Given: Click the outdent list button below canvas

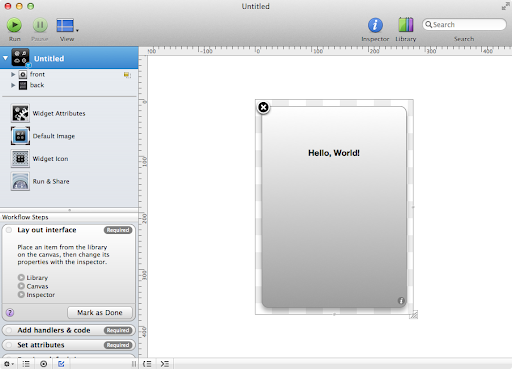Looking at the screenshot, I should (147, 364).
